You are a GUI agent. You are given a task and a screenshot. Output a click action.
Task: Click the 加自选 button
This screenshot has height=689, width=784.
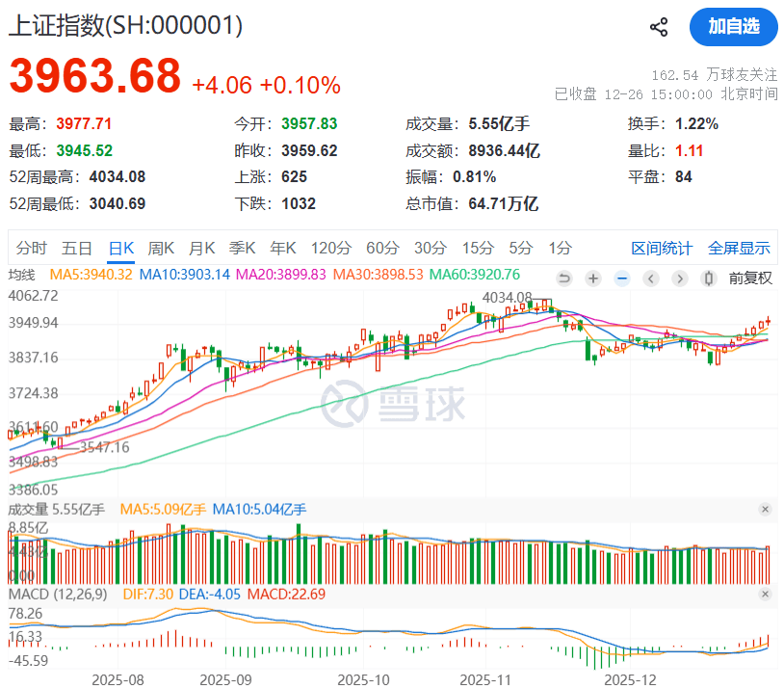click(x=733, y=27)
